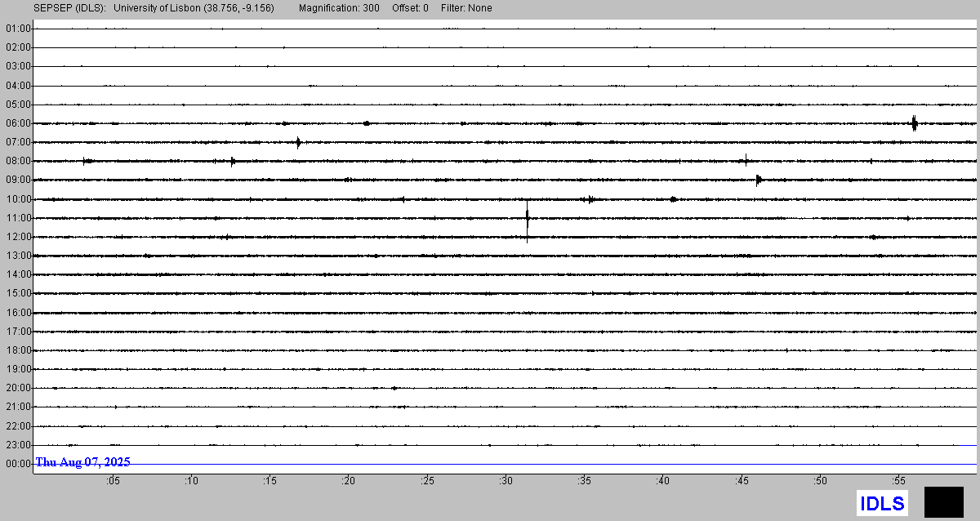
Task: Click the Thu Aug 07, 2025 date text
Action: point(82,462)
